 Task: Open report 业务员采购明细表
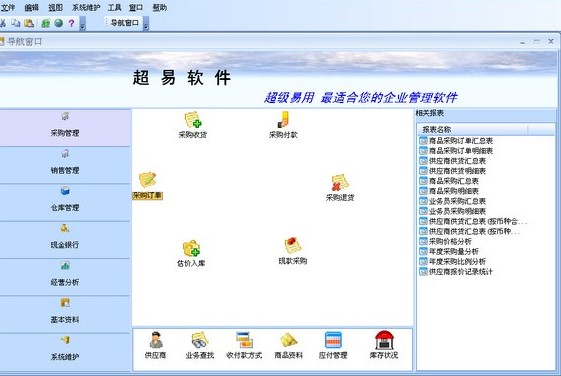pyautogui.click(x=453, y=211)
